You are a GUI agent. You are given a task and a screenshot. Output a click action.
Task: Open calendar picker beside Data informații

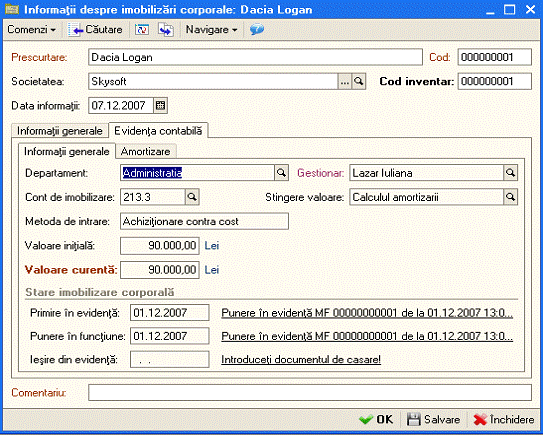[160, 105]
